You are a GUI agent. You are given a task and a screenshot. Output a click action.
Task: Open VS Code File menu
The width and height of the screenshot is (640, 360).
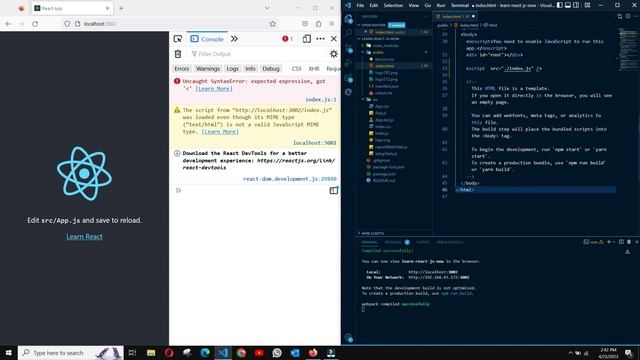[360, 5]
